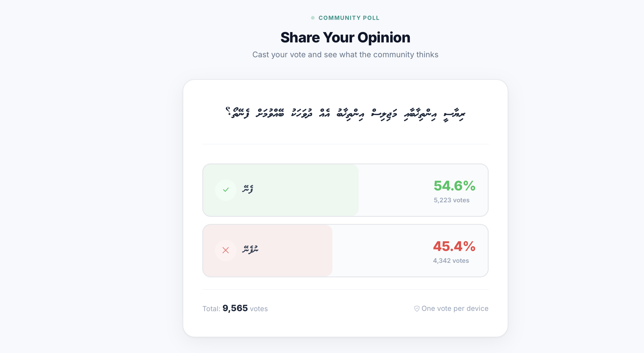Click the 45.4% percentage figure
The width and height of the screenshot is (644, 353).
(x=454, y=247)
